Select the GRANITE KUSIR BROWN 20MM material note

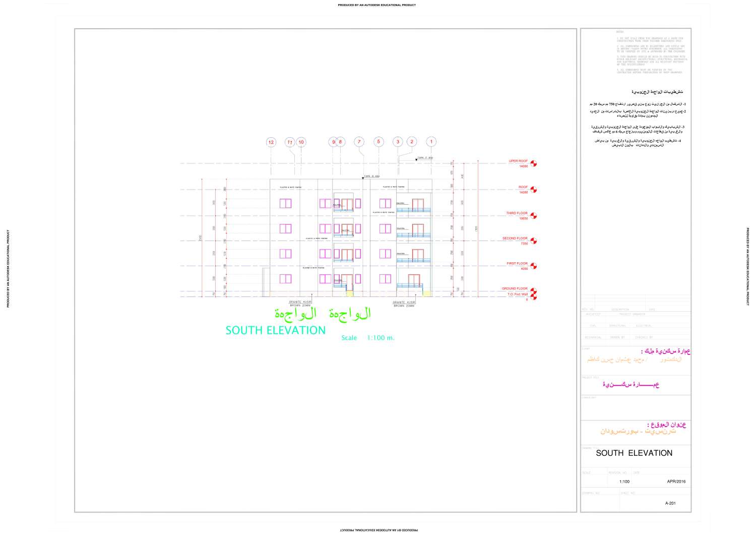(299, 303)
